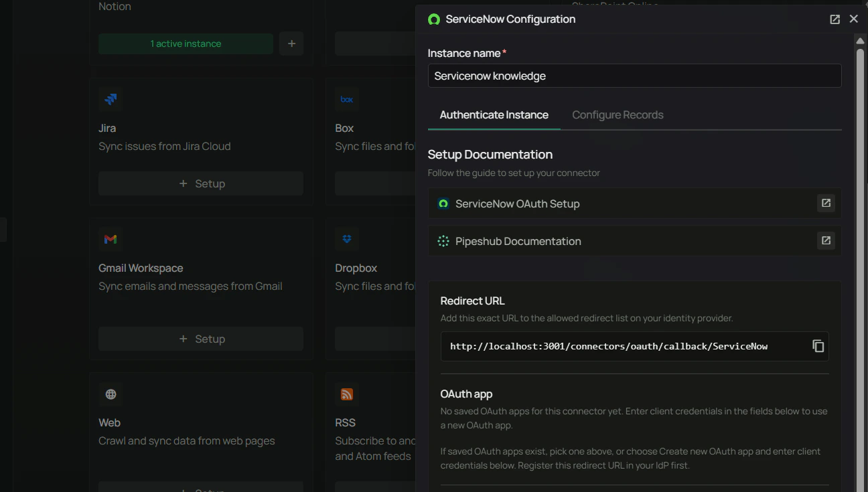Click the Box connector title

tap(344, 128)
